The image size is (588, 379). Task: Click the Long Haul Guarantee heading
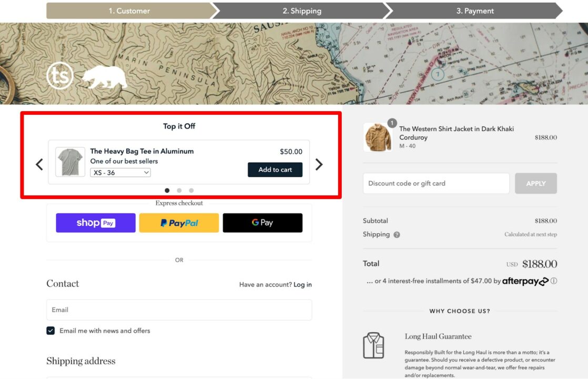438,336
